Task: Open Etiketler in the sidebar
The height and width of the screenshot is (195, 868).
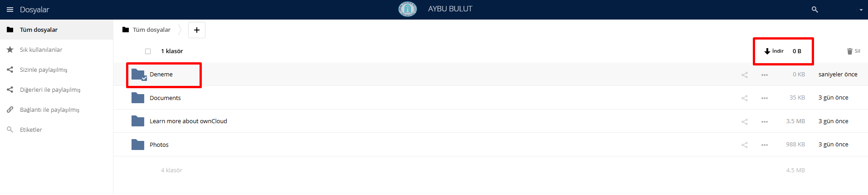Action: (31, 130)
